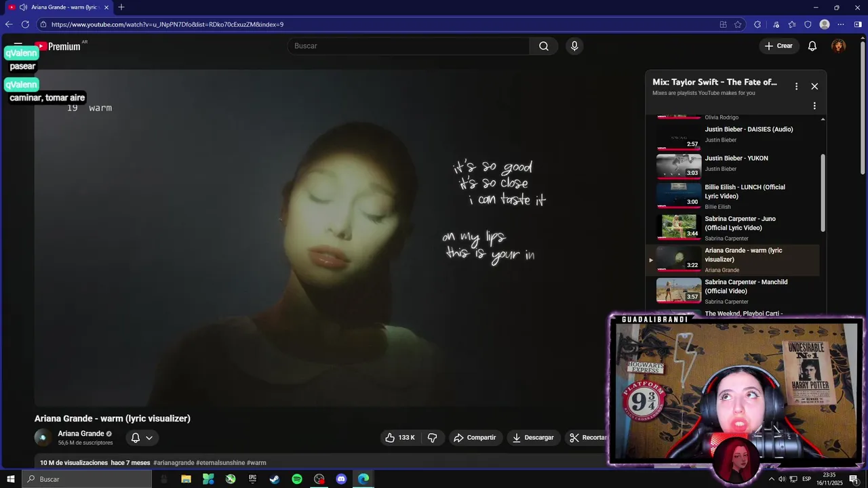Click the Windows taskbar Buscar search box
The height and width of the screenshot is (488, 868).
point(87,479)
